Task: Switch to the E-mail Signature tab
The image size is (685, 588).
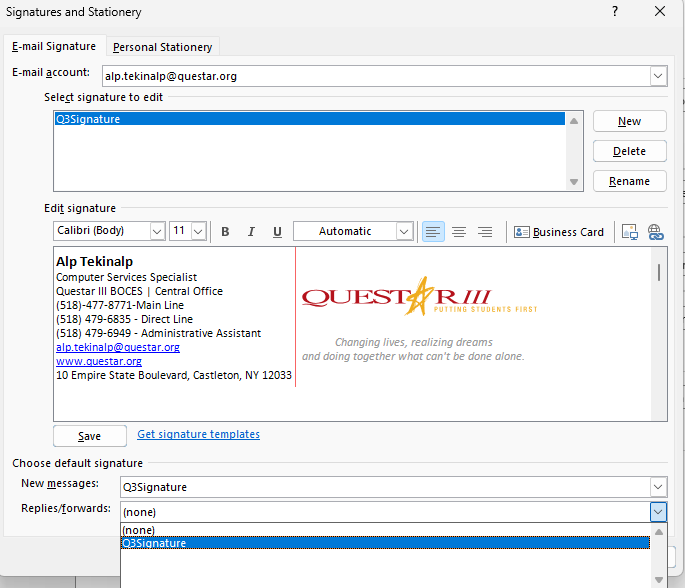Action: click(x=54, y=46)
